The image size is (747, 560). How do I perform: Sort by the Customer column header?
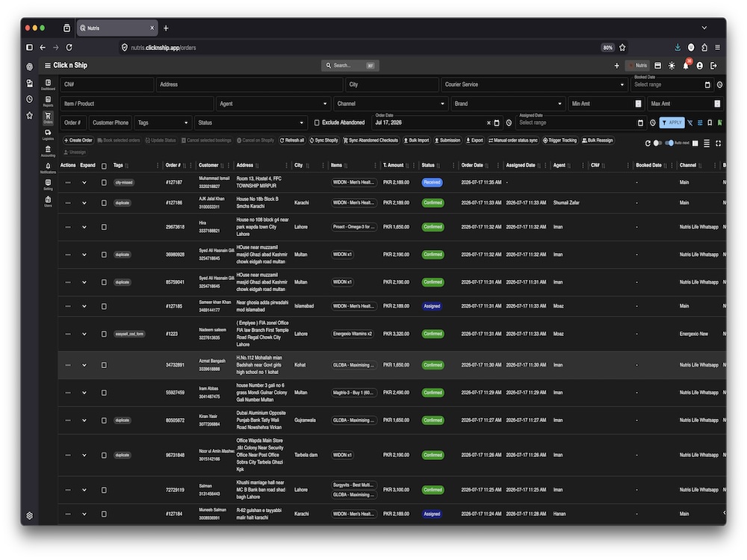[208, 165]
